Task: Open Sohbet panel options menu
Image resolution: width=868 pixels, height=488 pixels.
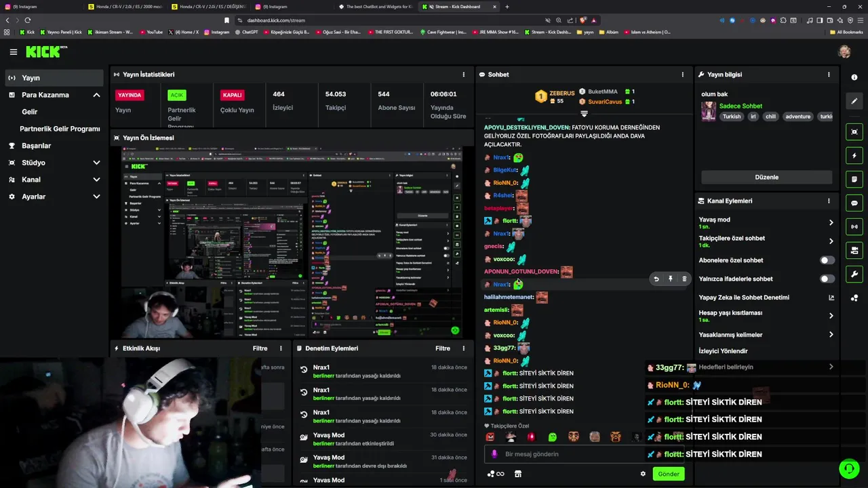Action: [683, 75]
